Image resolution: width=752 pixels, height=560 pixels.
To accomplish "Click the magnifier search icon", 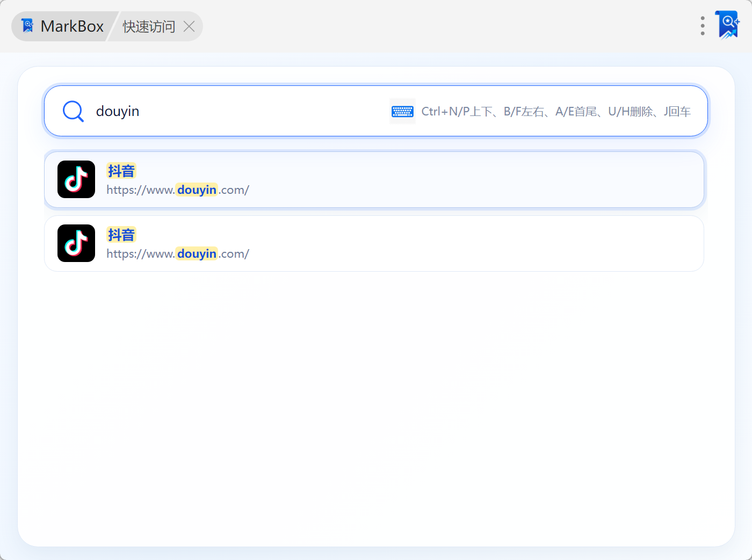I will [x=73, y=111].
